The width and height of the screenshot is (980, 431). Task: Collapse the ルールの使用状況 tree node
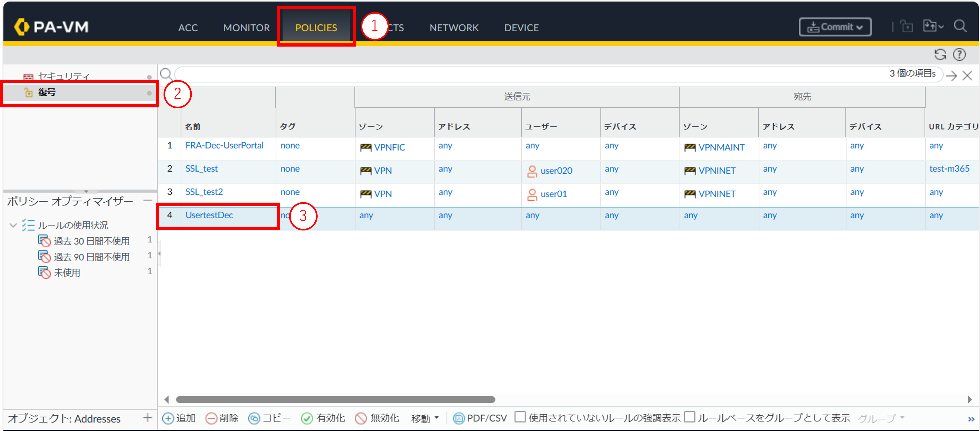13,225
